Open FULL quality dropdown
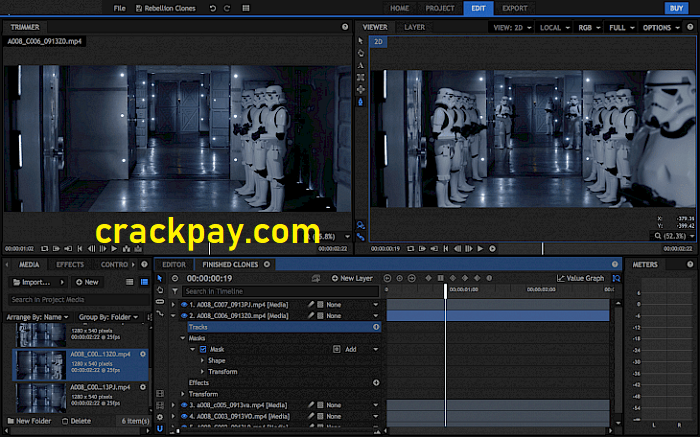Screen dimensions: 700x437 point(621,27)
